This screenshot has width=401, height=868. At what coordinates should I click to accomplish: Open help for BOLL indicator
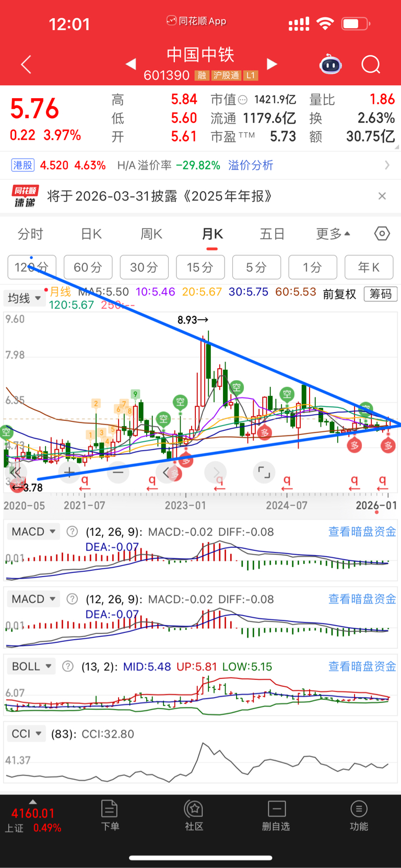(68, 666)
